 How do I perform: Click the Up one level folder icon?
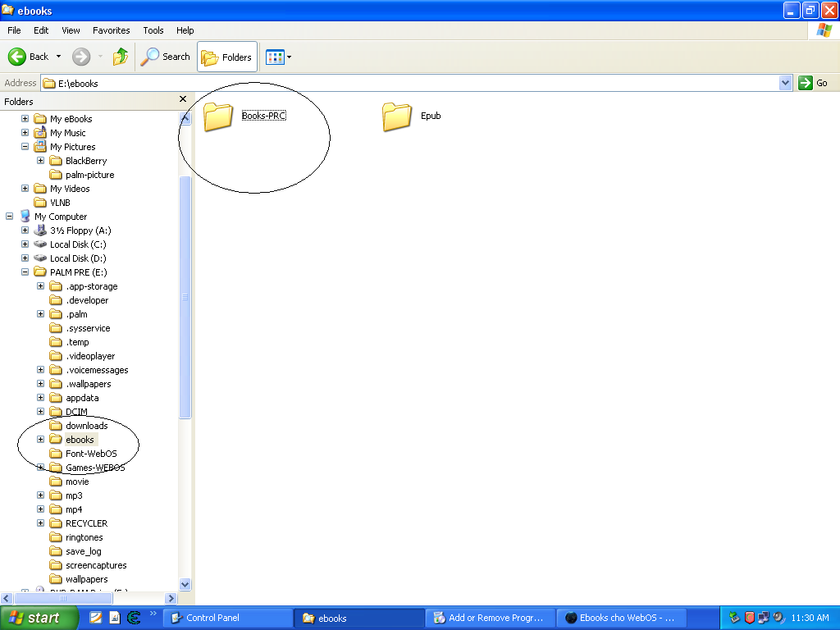(121, 57)
